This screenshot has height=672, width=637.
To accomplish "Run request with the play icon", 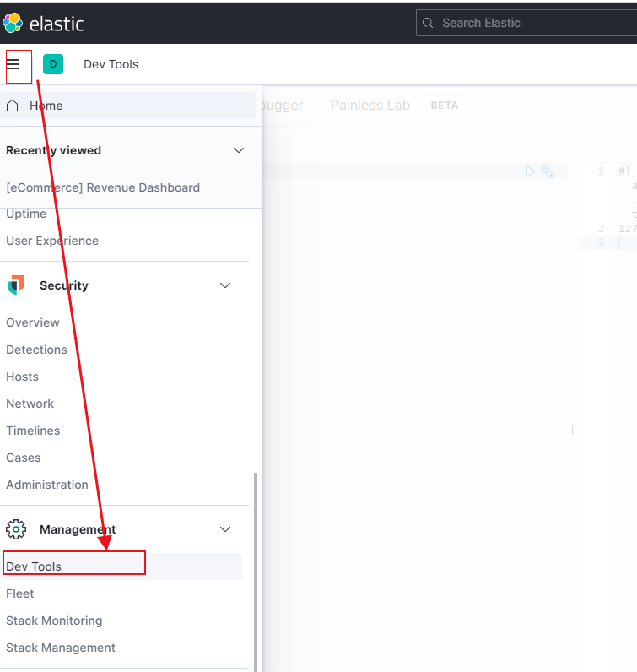I will [x=531, y=171].
